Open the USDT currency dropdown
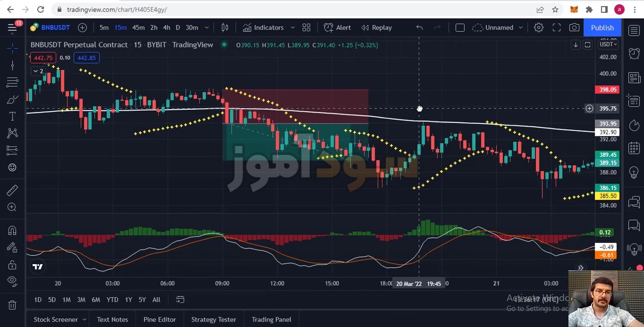The height and width of the screenshot is (327, 644). pos(608,44)
